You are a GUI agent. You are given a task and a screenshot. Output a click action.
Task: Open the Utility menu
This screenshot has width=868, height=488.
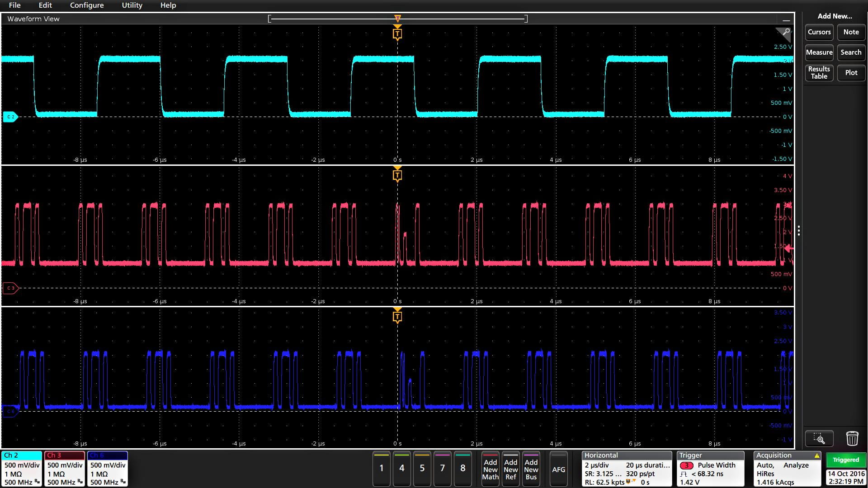coord(132,5)
